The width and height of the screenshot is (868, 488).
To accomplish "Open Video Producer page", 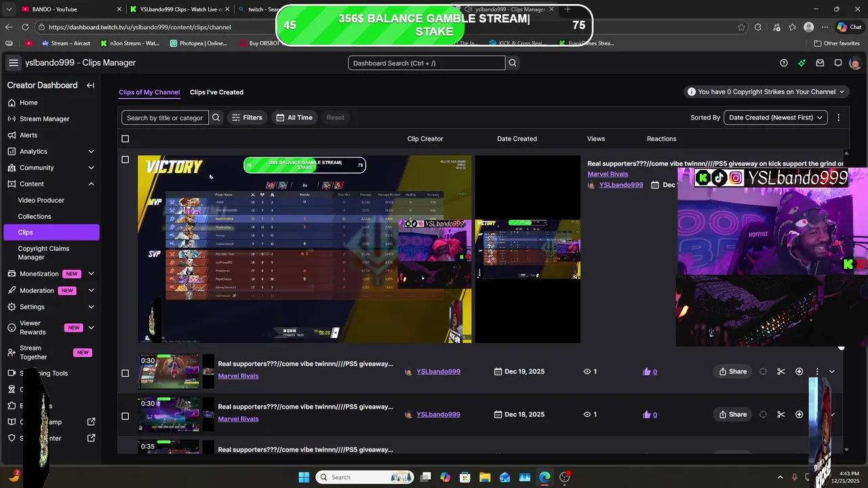I will (41, 200).
